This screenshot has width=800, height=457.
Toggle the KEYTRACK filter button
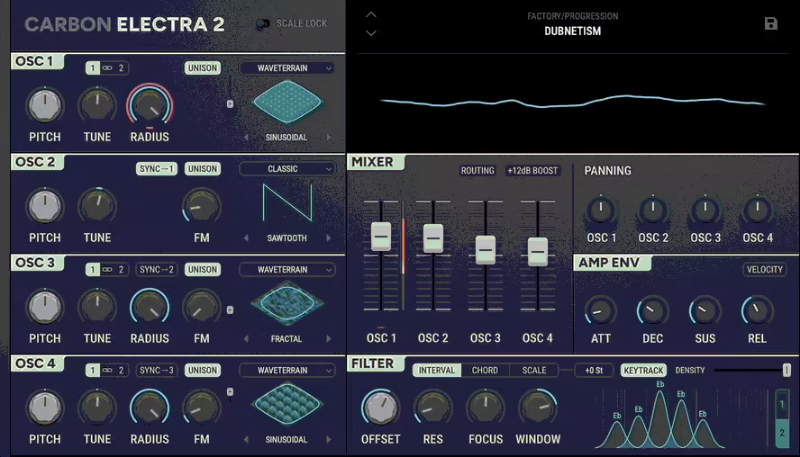click(643, 370)
